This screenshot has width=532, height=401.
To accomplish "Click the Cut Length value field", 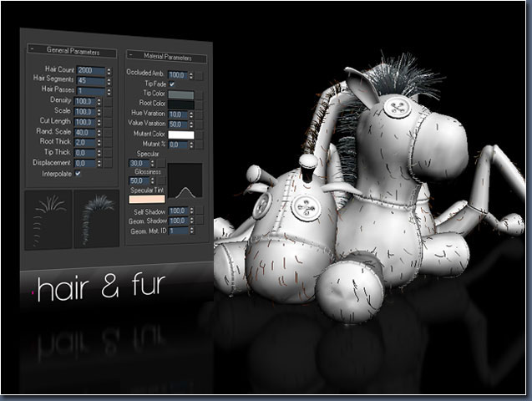I will 85,122.
